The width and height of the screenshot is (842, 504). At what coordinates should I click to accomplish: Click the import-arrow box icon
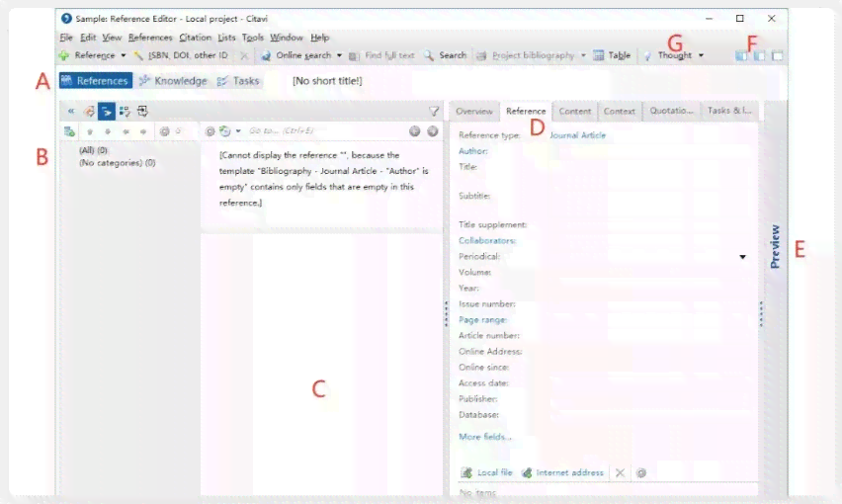pyautogui.click(x=142, y=111)
